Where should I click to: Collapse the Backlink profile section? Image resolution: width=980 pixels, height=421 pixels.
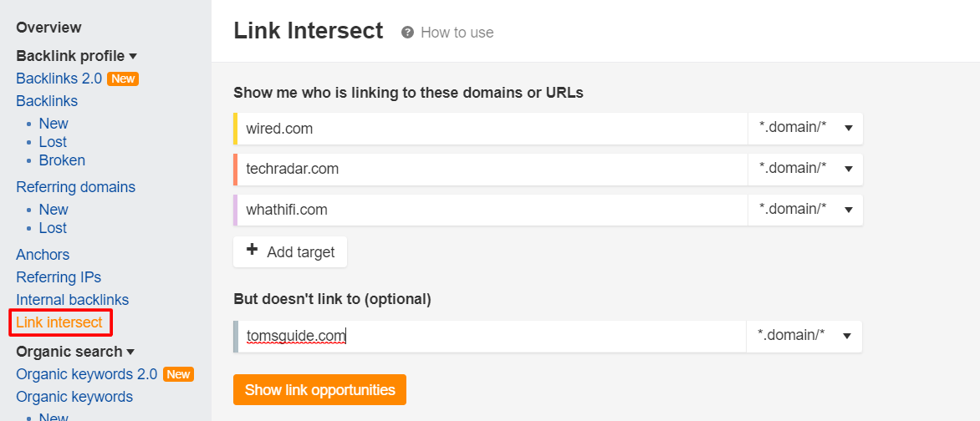pyautogui.click(x=132, y=57)
